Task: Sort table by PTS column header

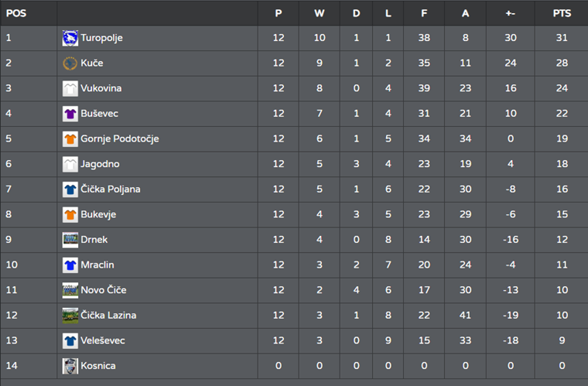Action: [x=562, y=13]
